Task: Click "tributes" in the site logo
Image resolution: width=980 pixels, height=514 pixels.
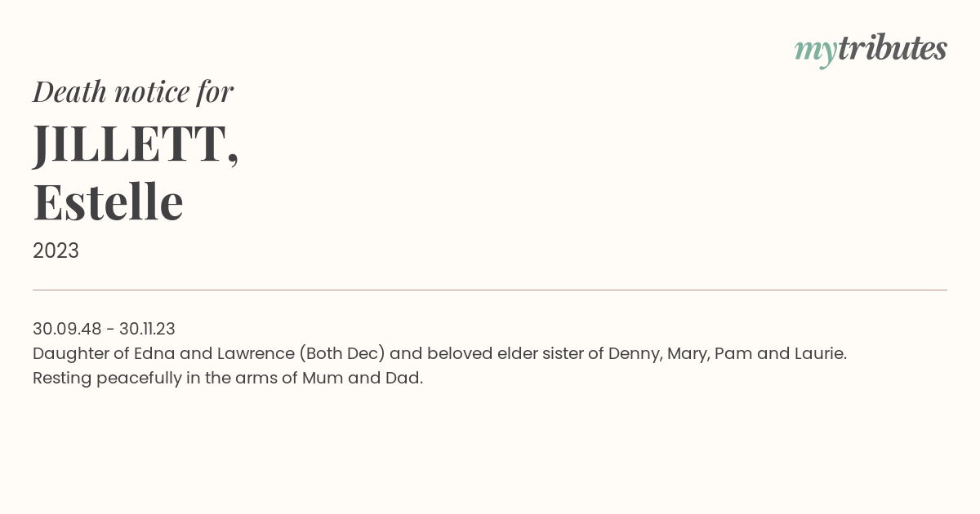Action: (892, 49)
